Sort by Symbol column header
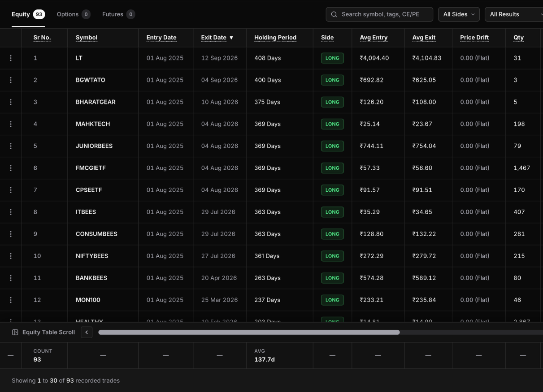Image resolution: width=543 pixels, height=392 pixels. click(x=87, y=38)
